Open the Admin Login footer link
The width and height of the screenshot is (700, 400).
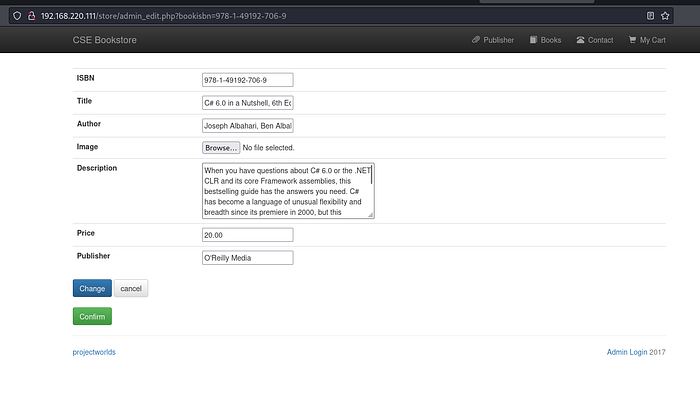[x=626, y=352]
